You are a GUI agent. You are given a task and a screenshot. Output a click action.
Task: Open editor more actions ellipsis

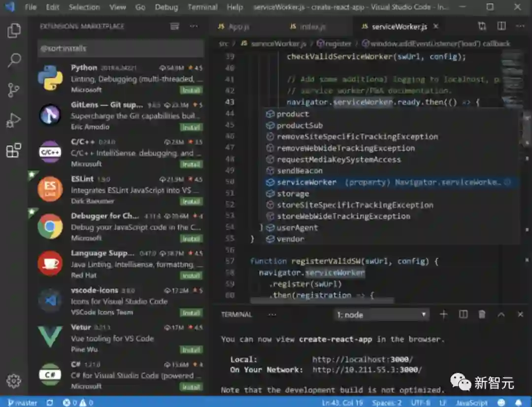[520, 26]
